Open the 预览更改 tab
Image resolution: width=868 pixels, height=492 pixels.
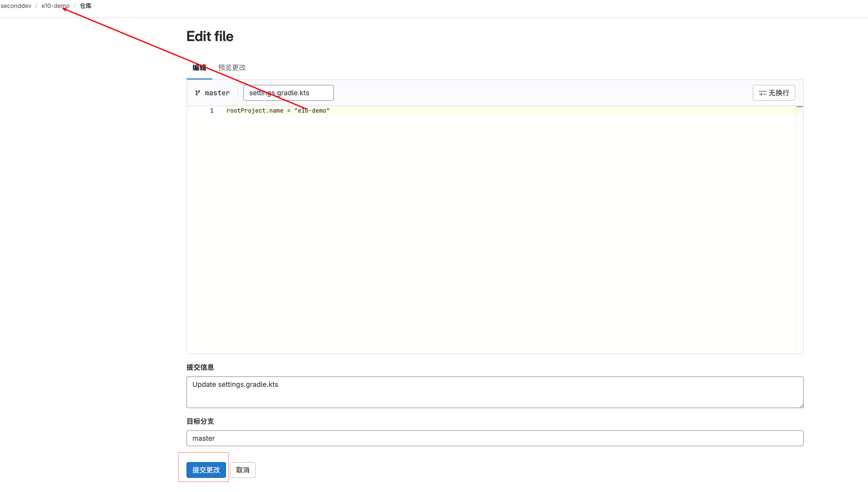(x=232, y=68)
